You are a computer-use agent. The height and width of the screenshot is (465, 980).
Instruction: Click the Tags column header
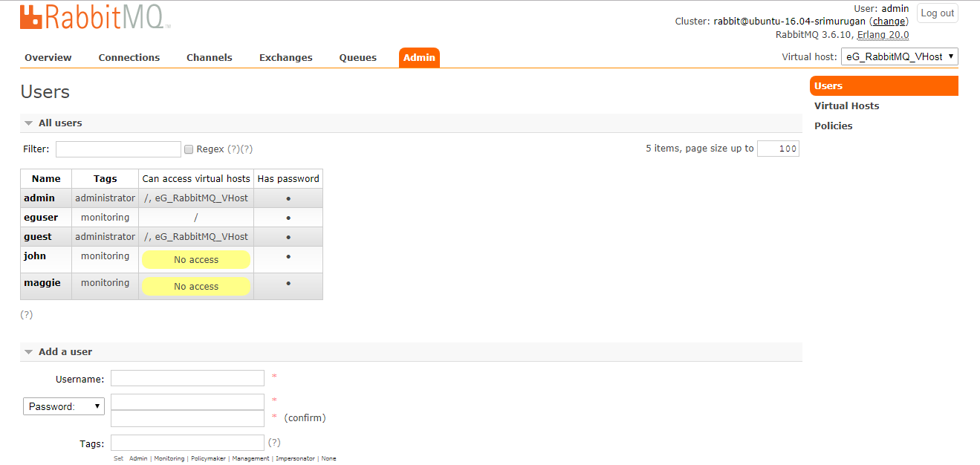pos(106,179)
